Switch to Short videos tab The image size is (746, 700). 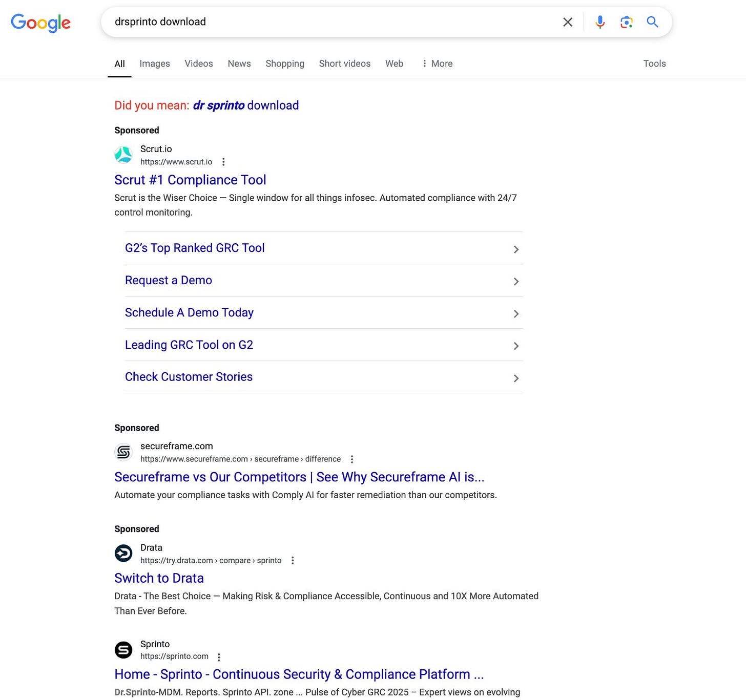click(x=345, y=63)
